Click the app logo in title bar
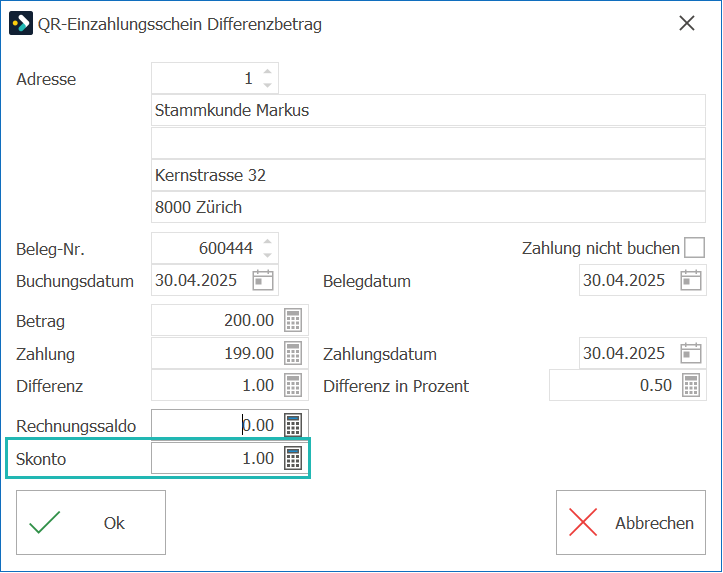The image size is (723, 573). 21,24
